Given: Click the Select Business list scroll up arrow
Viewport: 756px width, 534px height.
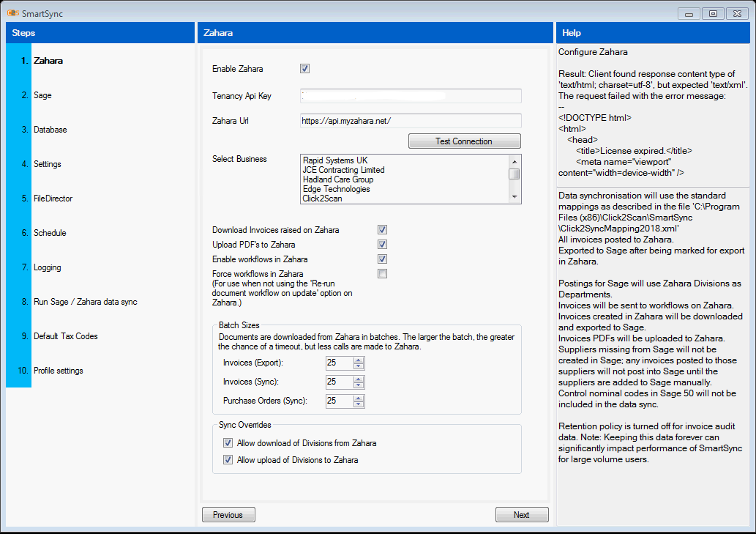Looking at the screenshot, I should click(514, 161).
